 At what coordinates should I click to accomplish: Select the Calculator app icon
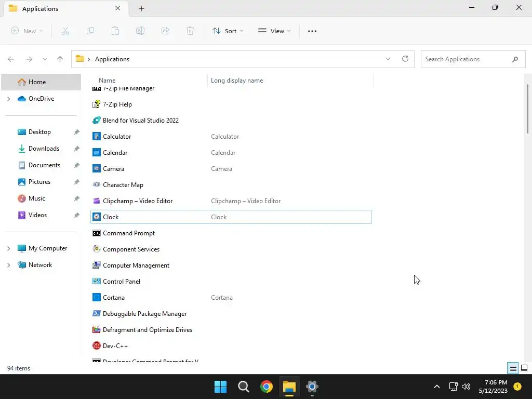click(x=96, y=137)
